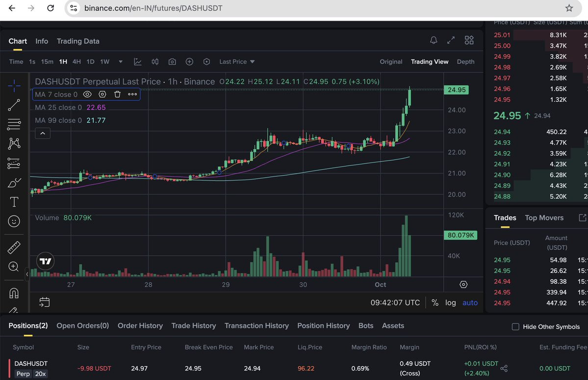
Task: Switch to Top Movers tab
Action: (544, 218)
